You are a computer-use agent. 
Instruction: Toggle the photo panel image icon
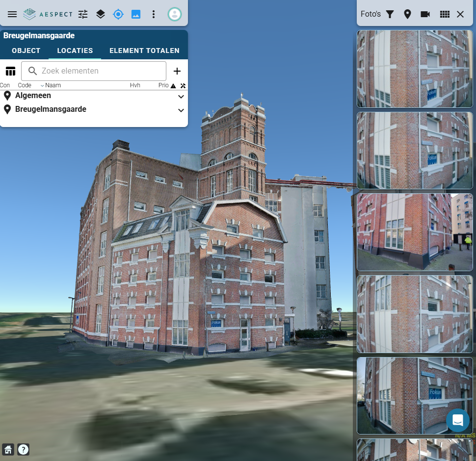pos(136,14)
